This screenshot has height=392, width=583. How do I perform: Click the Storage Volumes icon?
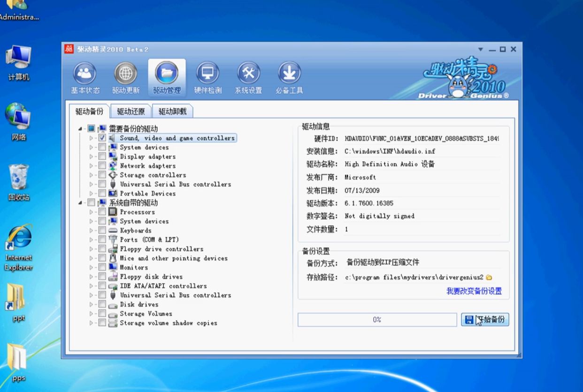tap(113, 314)
